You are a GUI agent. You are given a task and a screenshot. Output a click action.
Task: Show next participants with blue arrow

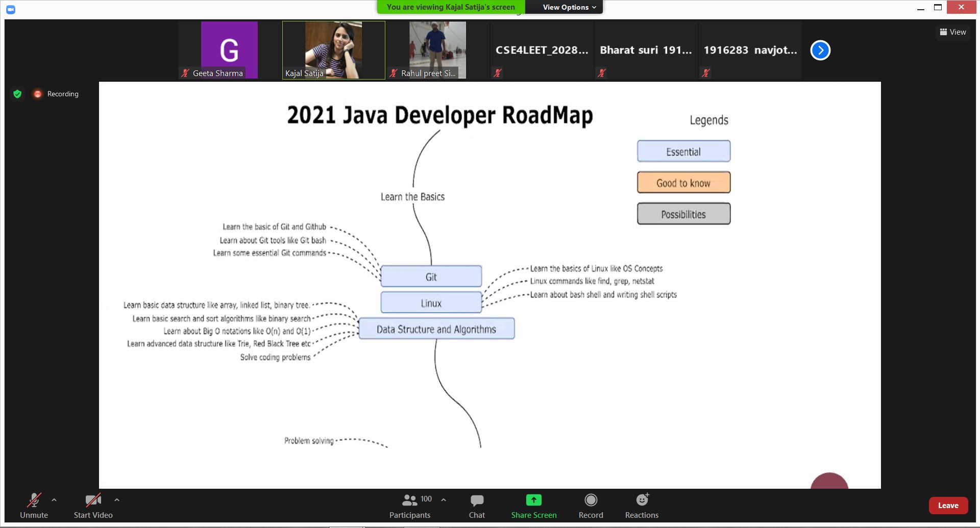point(820,50)
